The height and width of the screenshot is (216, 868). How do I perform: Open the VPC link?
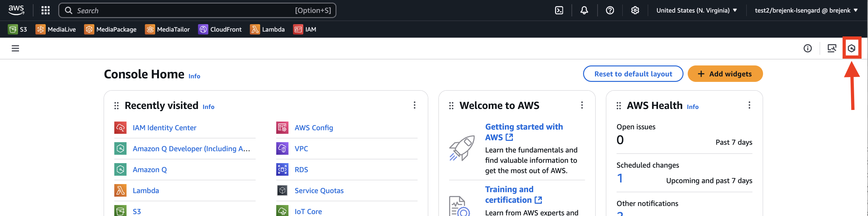coord(301,149)
